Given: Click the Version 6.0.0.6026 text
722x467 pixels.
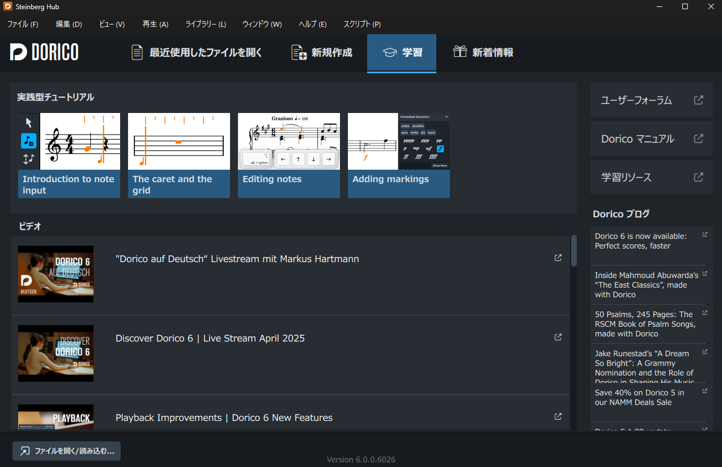Looking at the screenshot, I should (361, 459).
